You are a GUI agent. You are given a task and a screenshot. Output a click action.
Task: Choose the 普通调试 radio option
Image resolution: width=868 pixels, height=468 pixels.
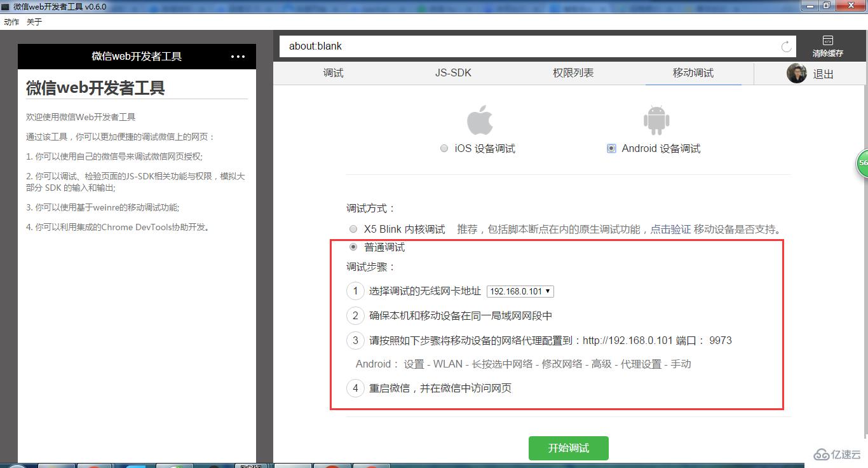[x=353, y=247]
